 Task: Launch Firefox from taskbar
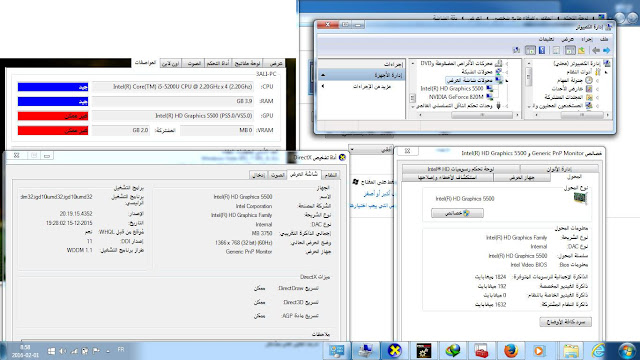coord(510,351)
